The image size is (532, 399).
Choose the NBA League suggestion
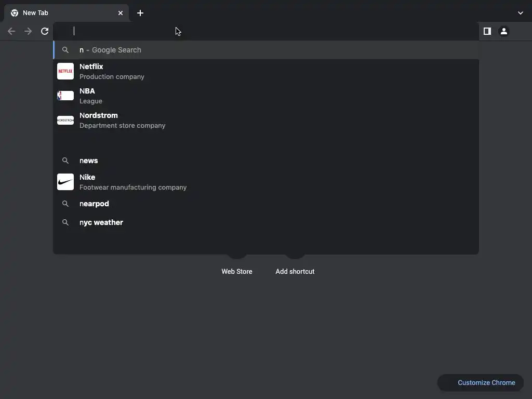pos(266,96)
